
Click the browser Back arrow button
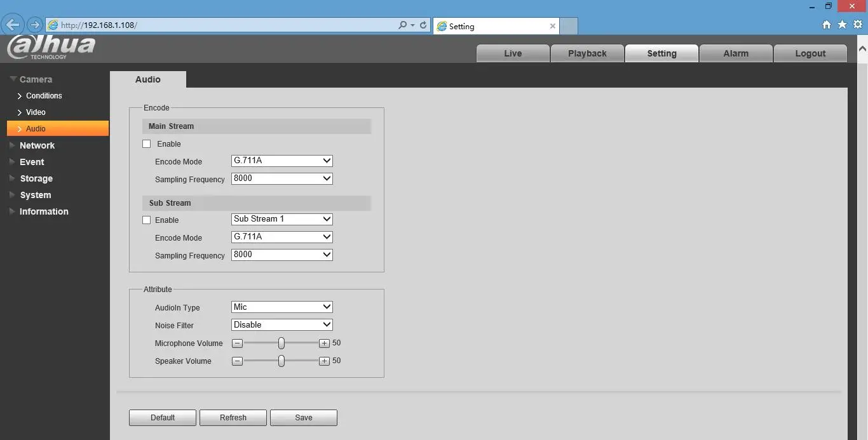pyautogui.click(x=13, y=25)
